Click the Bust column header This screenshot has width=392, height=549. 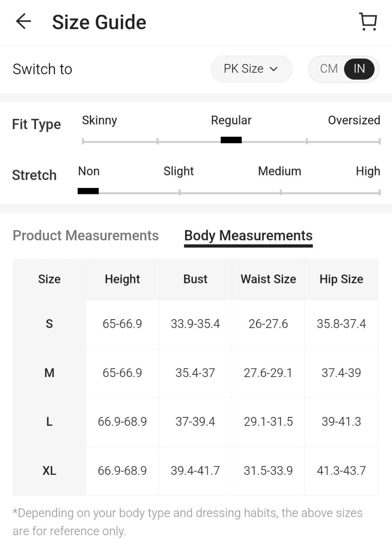coord(195,279)
